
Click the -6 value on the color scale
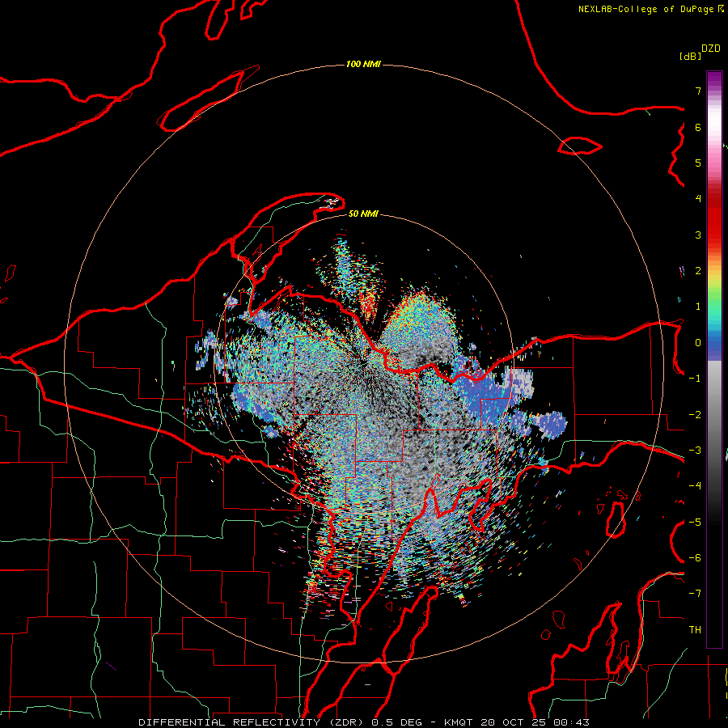coord(695,558)
